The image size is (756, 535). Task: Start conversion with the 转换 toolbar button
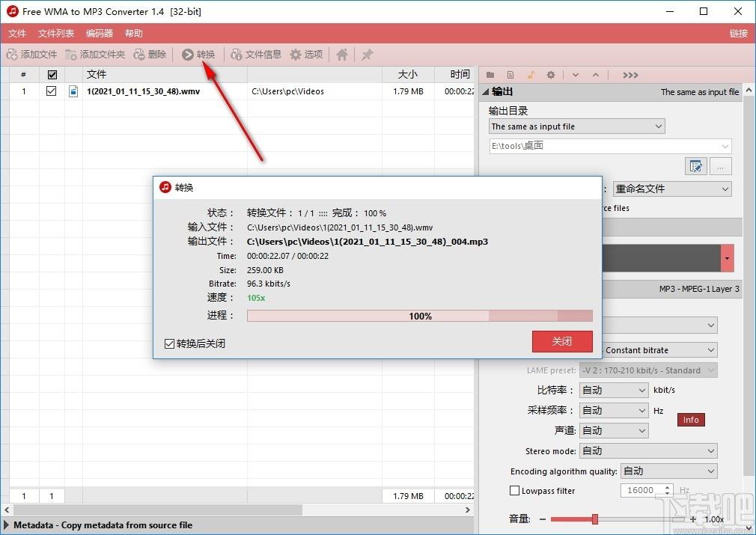(x=198, y=55)
